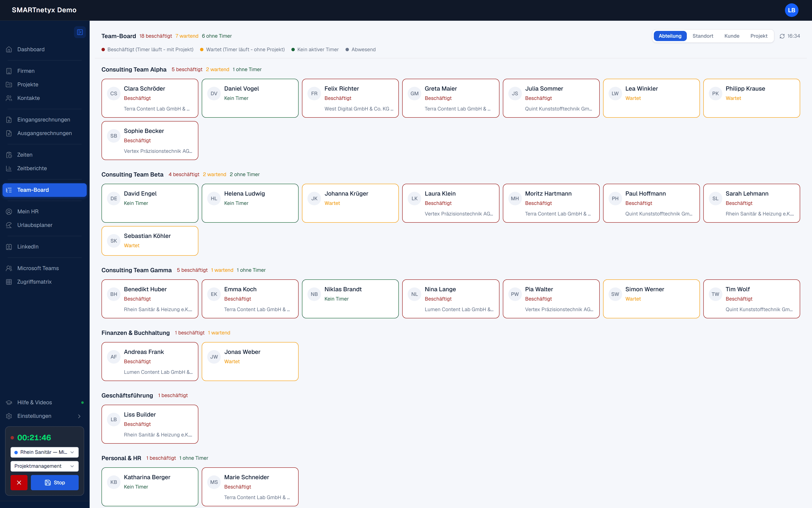Click the Eingangsrechnungen document icon

tap(9, 120)
